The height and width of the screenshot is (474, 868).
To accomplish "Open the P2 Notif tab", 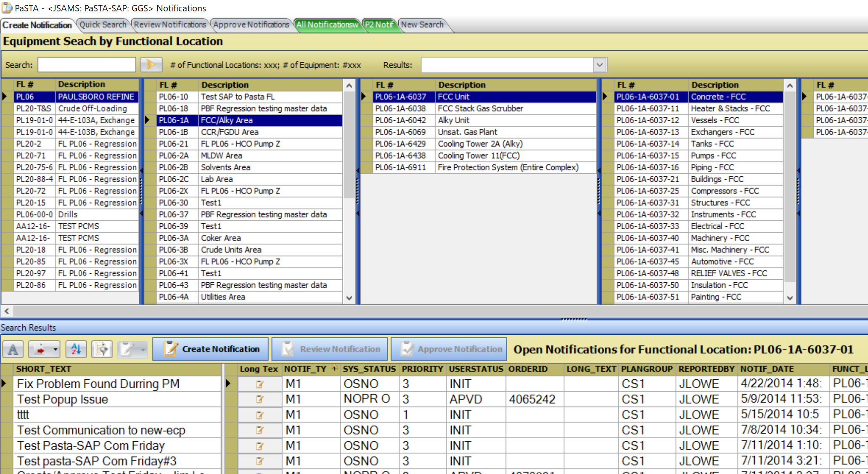I will pyautogui.click(x=379, y=24).
